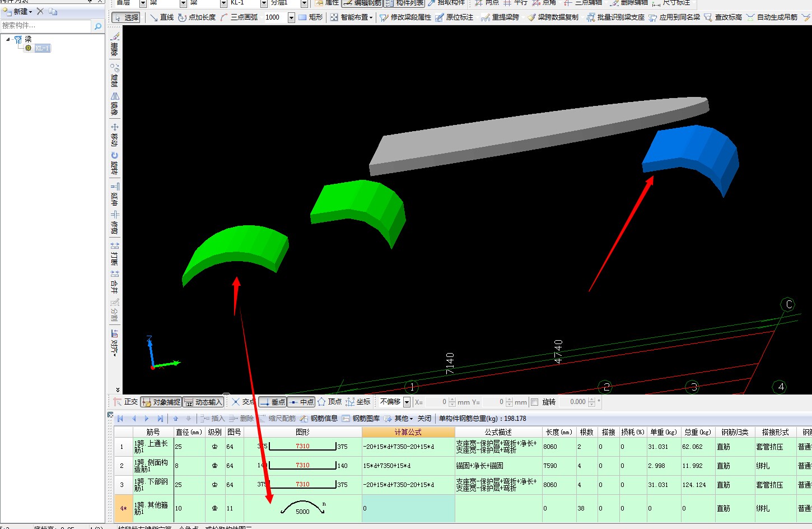This screenshot has height=529, width=812.
Task: Click the 编辑钢筋 edit rebar button
Action: click(362, 3)
